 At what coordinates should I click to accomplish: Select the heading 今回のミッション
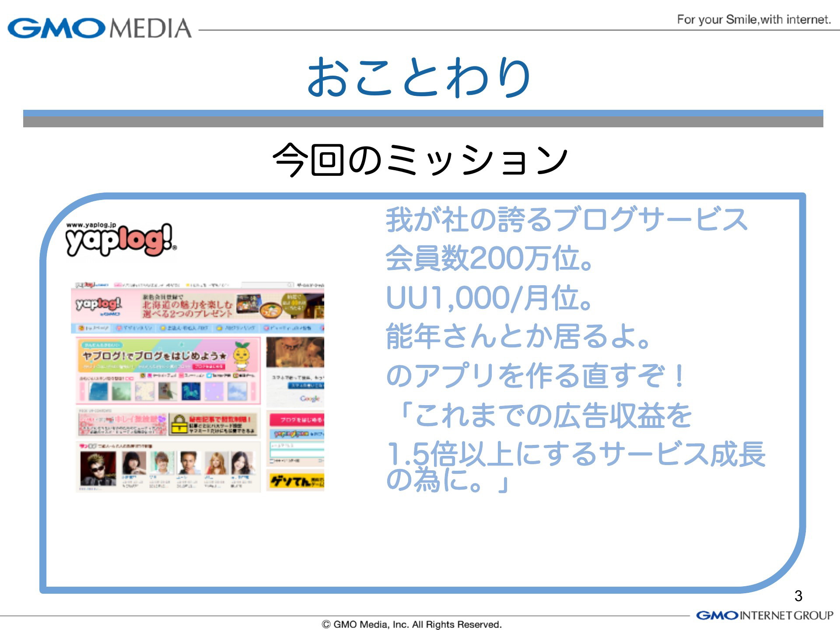420,160
